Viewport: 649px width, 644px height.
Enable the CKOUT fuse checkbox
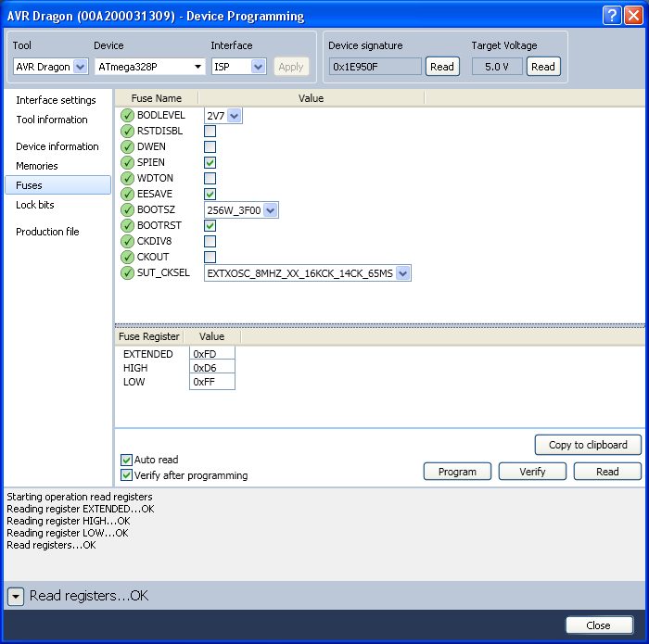pyautogui.click(x=210, y=257)
